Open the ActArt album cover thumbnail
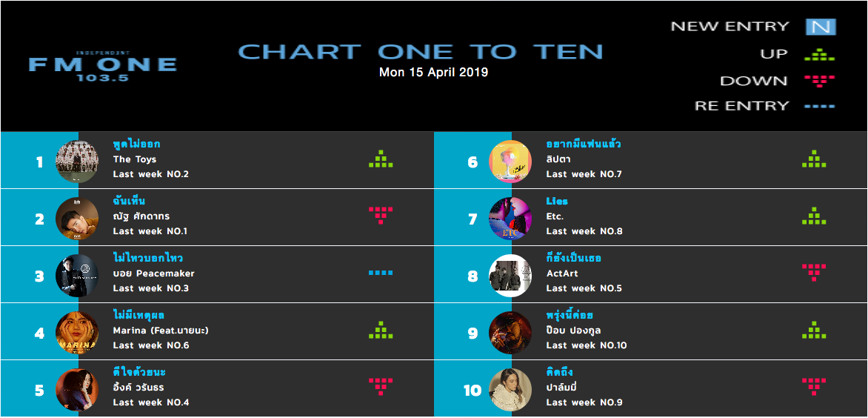 tap(510, 275)
